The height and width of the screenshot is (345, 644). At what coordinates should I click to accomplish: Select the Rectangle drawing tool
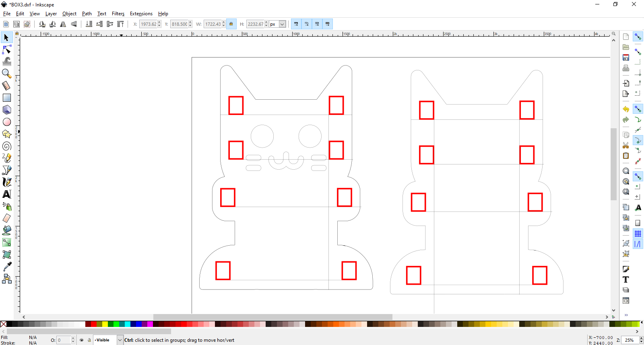click(x=6, y=98)
